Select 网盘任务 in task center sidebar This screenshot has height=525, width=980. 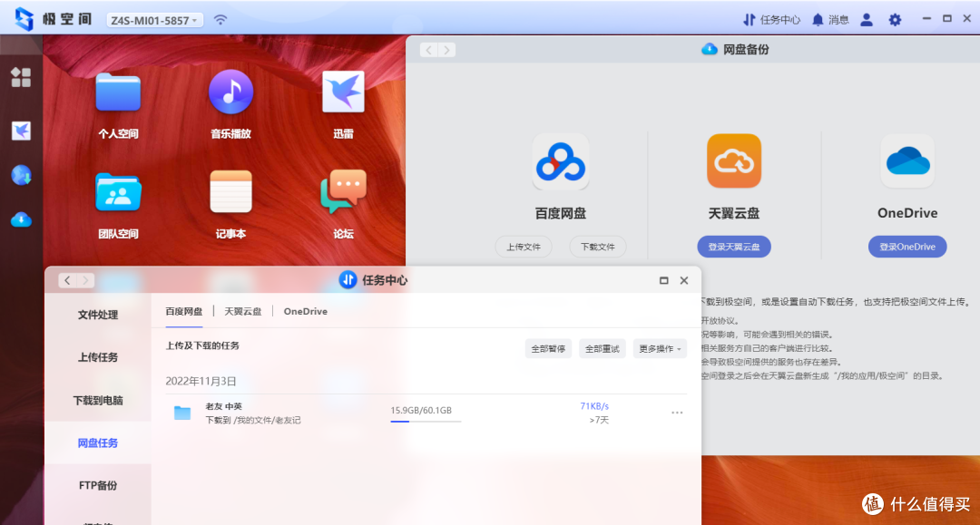(98, 442)
